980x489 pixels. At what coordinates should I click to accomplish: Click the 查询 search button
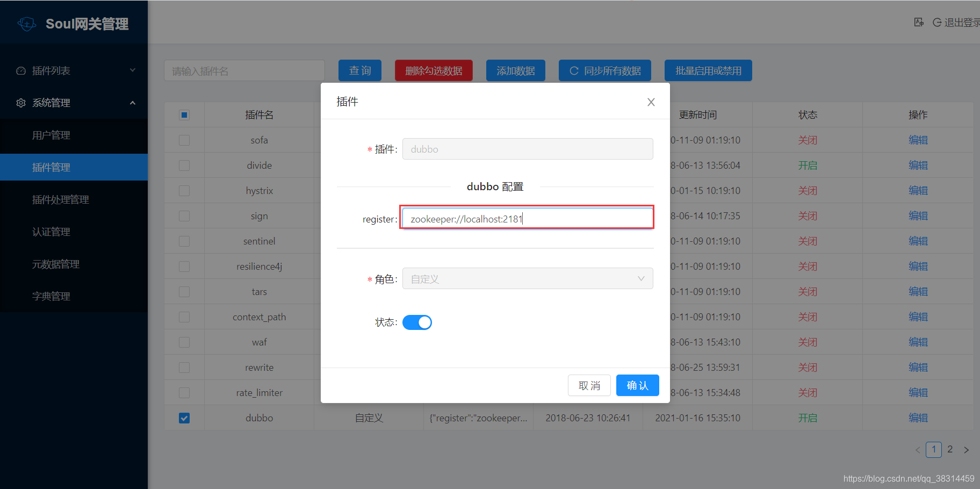[x=360, y=70]
